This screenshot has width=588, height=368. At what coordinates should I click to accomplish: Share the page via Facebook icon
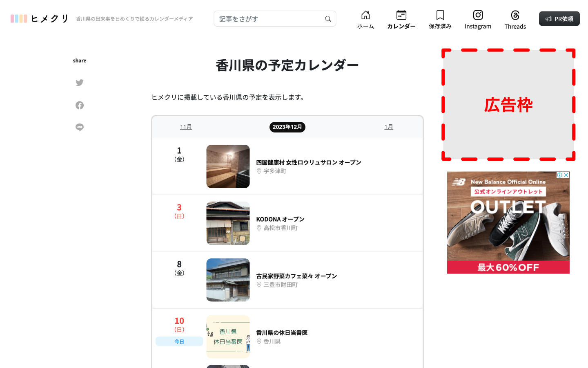[80, 105]
